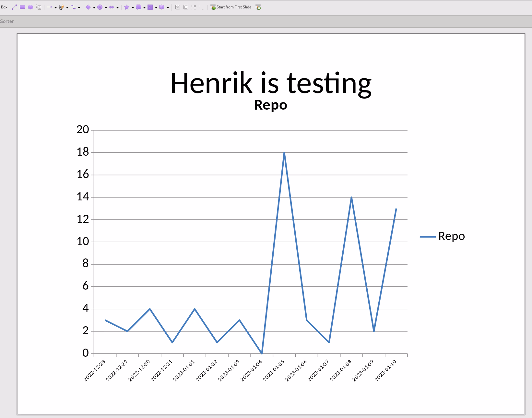Expand the connectors dropdown

pyautogui.click(x=79, y=7)
